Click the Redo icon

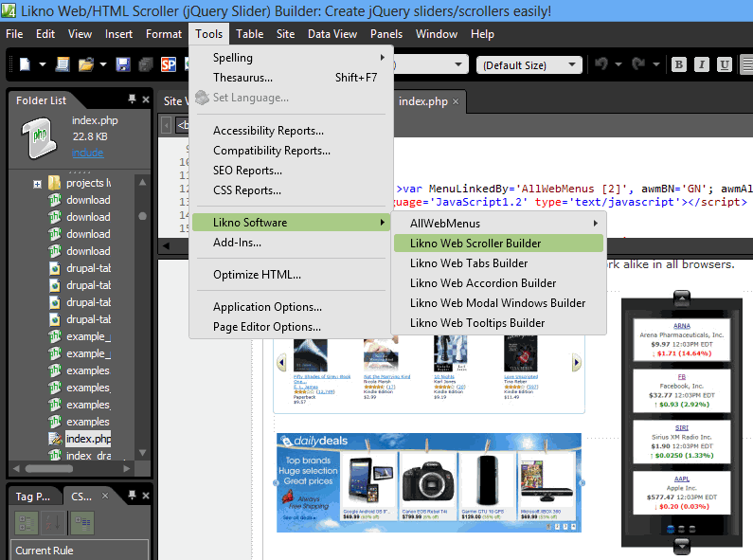click(x=638, y=63)
